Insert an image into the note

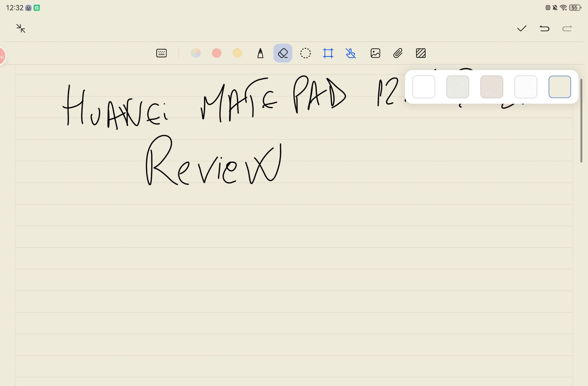click(375, 53)
